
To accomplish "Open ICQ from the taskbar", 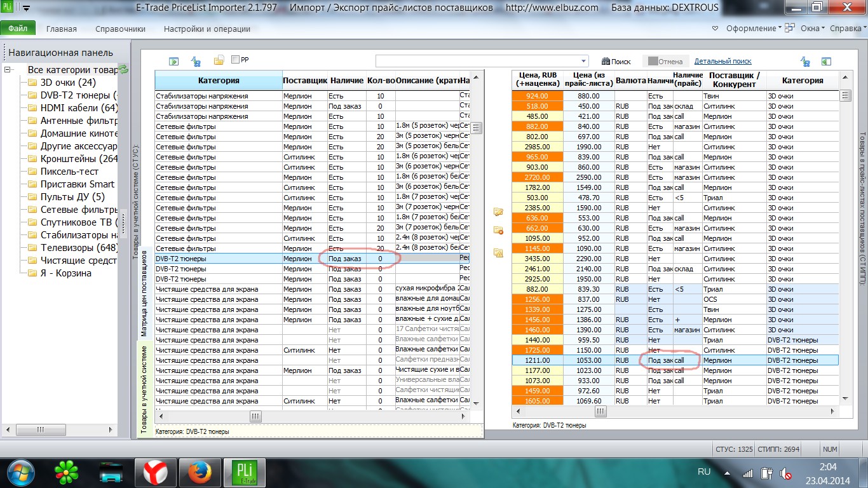I will (66, 473).
